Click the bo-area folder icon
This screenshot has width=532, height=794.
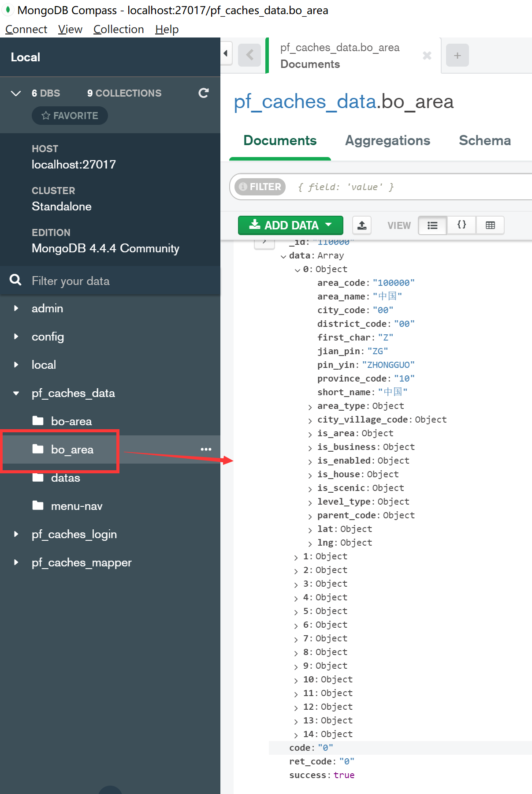pos(38,421)
